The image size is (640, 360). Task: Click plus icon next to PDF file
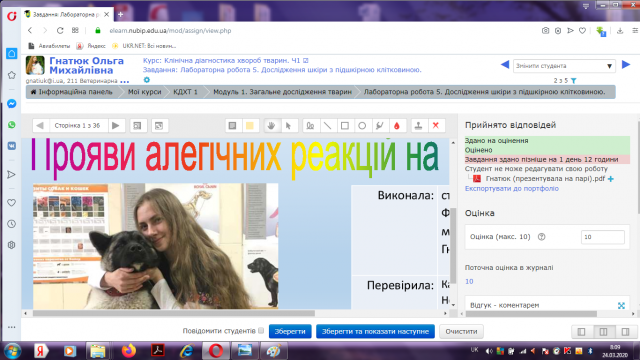pyautogui.click(x=611, y=179)
